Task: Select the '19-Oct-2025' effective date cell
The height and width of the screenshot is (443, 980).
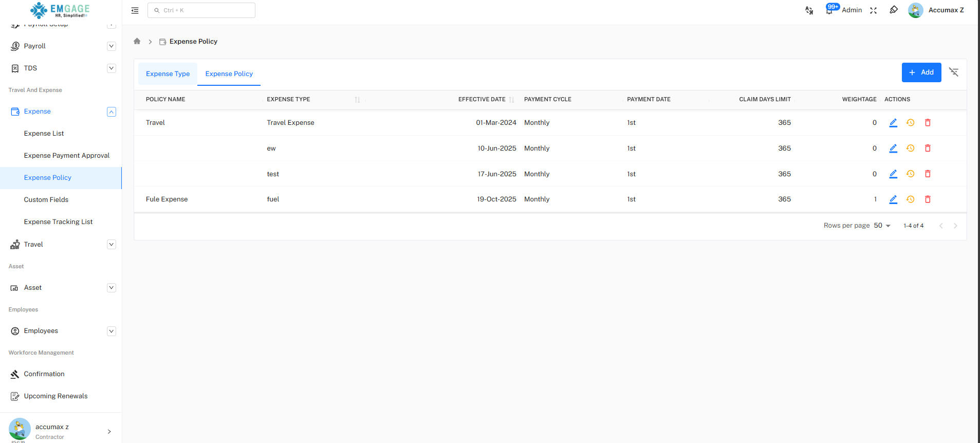Action: tap(496, 199)
